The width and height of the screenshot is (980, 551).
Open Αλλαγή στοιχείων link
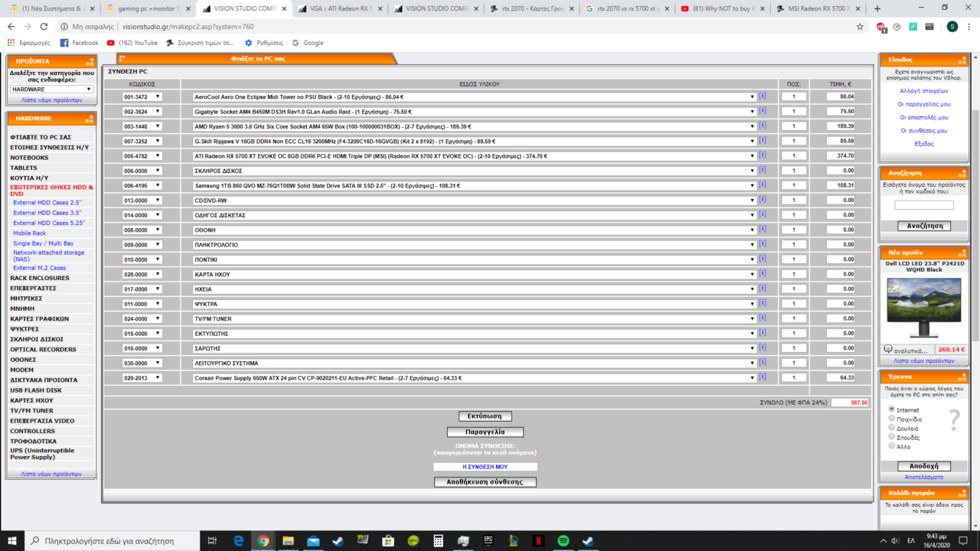(x=924, y=90)
